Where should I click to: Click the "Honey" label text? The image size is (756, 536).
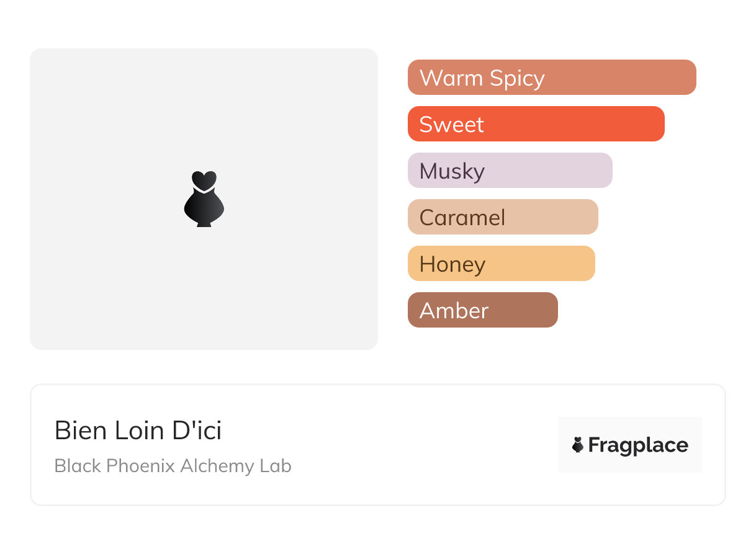(x=452, y=264)
